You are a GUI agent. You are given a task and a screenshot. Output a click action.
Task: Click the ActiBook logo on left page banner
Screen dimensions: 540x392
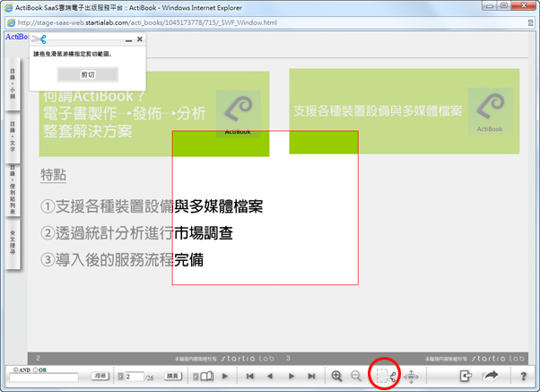coord(239,114)
